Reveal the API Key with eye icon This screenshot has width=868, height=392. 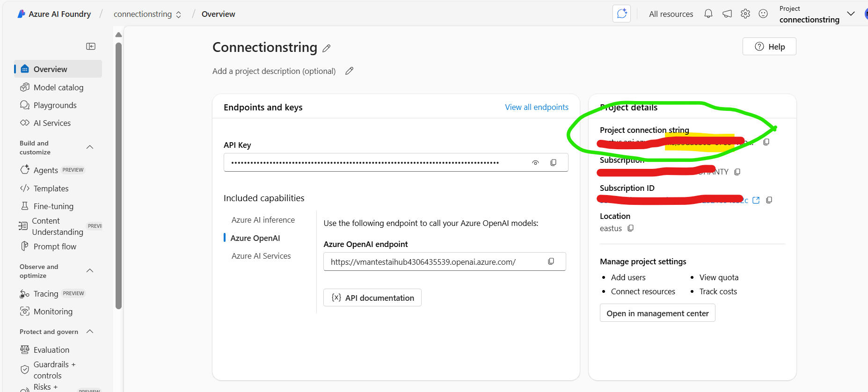[535, 162]
